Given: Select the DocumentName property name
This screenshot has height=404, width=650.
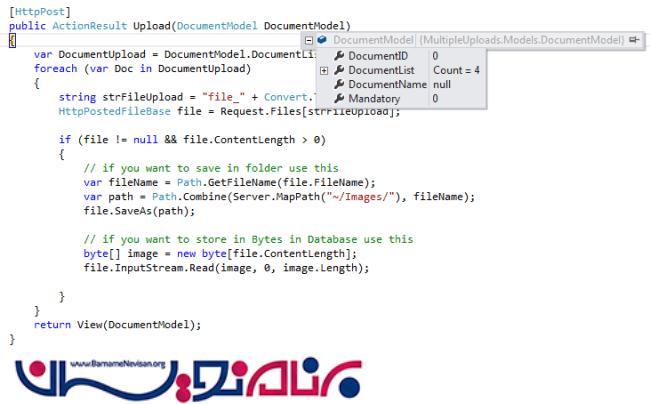Looking at the screenshot, I should [x=388, y=85].
